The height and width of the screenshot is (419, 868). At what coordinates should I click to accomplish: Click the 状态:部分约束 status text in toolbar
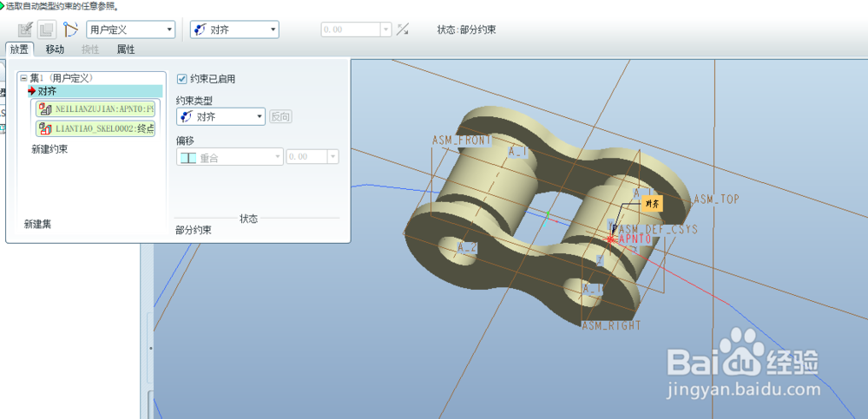click(466, 29)
